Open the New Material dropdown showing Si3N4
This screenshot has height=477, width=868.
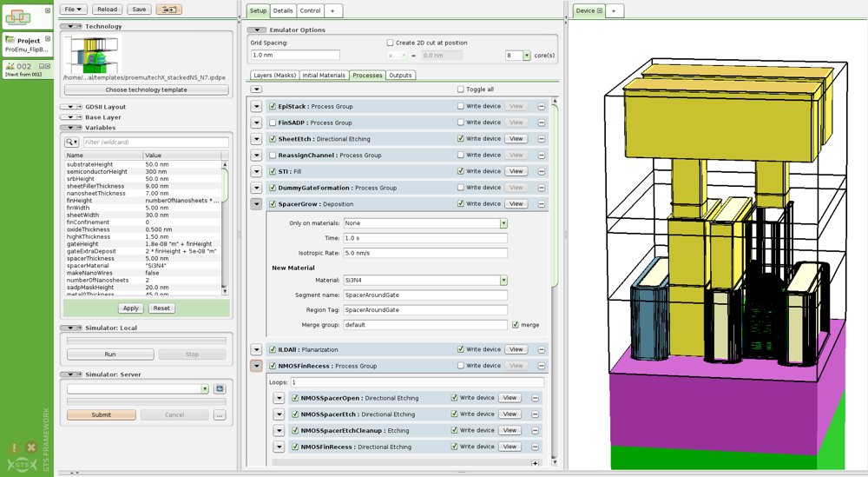coord(503,281)
